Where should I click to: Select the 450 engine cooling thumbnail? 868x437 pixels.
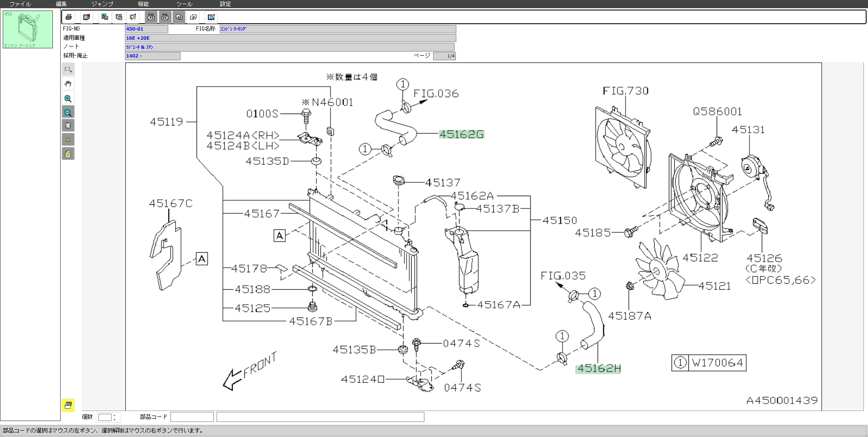pyautogui.click(x=28, y=30)
